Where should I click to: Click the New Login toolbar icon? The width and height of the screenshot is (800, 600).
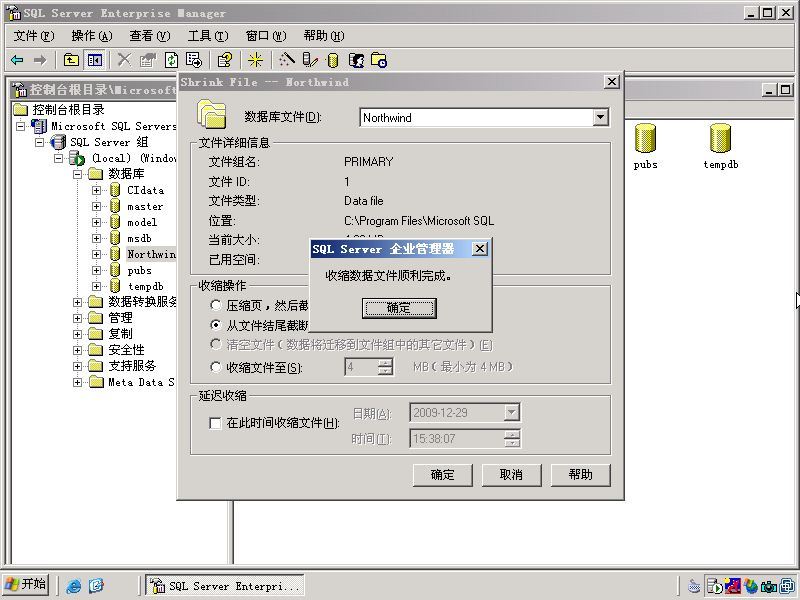pos(357,60)
